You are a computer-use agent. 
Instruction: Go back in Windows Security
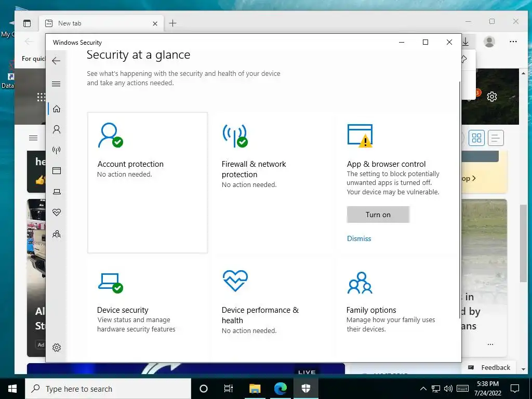coord(56,61)
